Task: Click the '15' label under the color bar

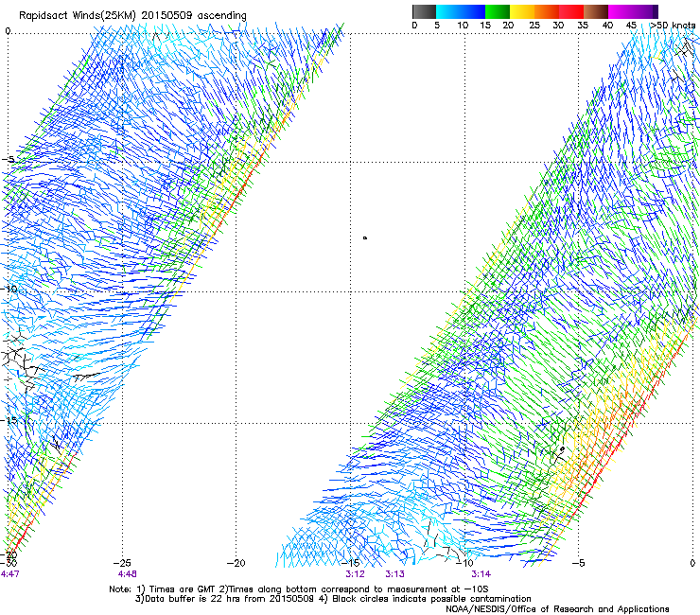Action: click(x=485, y=25)
